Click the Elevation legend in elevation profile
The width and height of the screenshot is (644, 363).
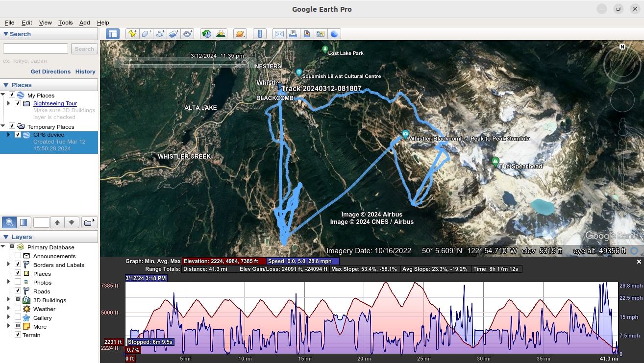click(x=224, y=261)
